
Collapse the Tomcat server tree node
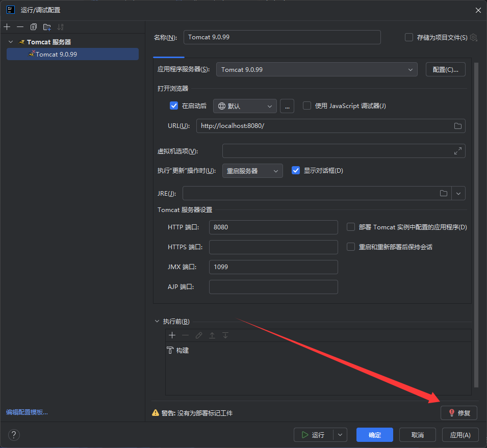[11, 42]
